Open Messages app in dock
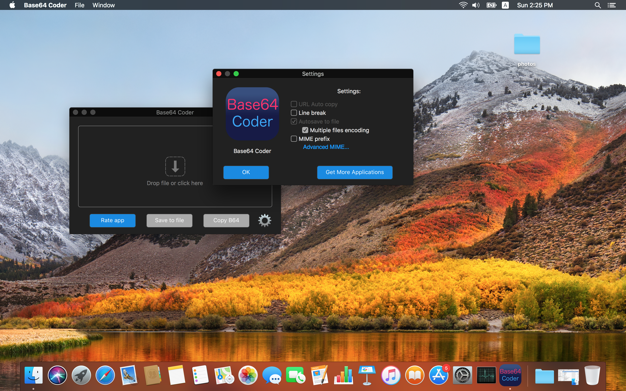 [x=272, y=375]
